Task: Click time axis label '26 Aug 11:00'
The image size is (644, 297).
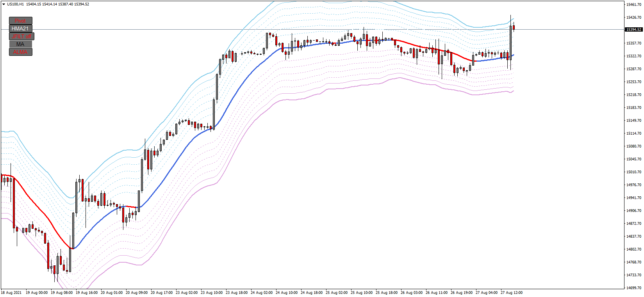Action: pos(437,293)
